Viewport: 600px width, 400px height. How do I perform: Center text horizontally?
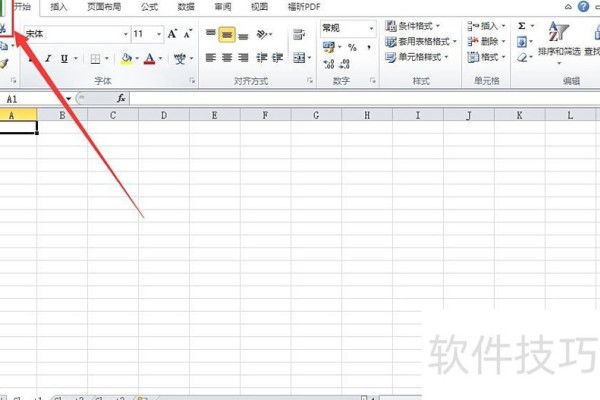click(x=227, y=58)
